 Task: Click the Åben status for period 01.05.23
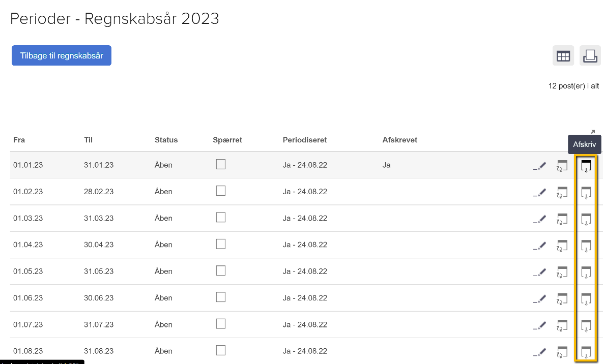click(163, 271)
